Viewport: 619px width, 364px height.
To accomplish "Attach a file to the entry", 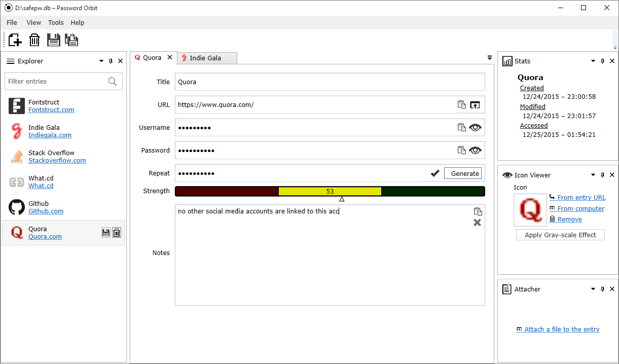I will (562, 330).
